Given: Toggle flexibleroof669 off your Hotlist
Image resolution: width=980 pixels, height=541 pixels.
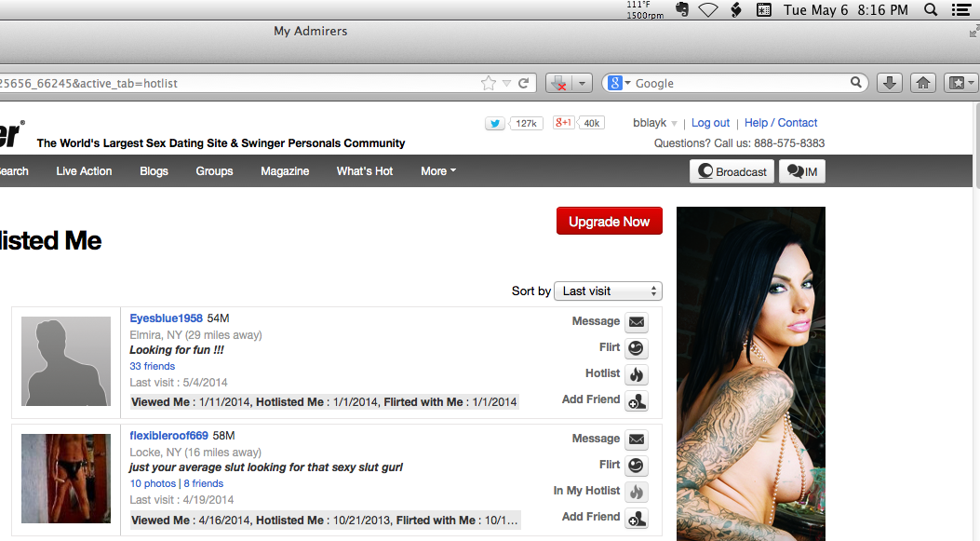Looking at the screenshot, I should coord(637,491).
